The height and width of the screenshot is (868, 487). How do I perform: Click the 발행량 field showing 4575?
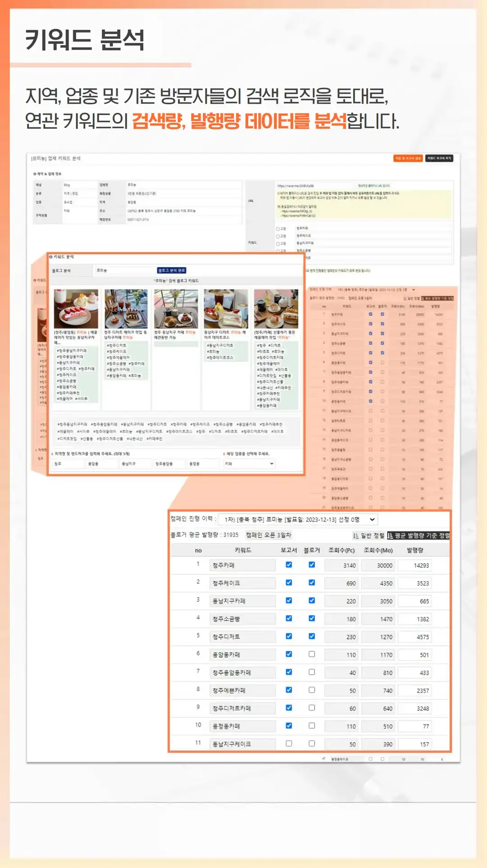coord(415,637)
